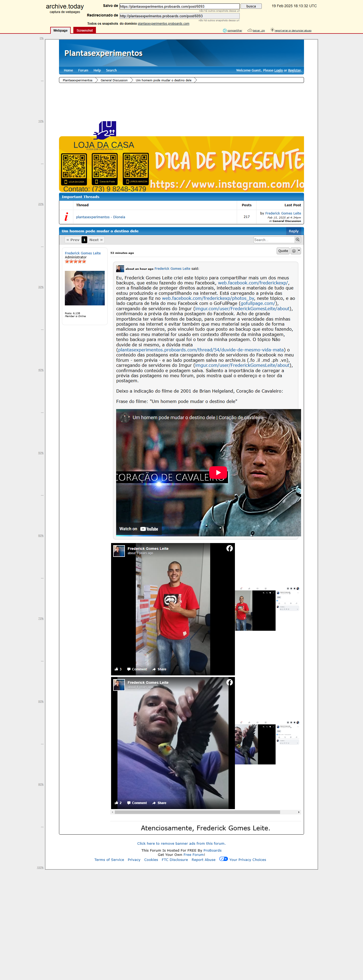Click the baixar .zip download icon
The height and width of the screenshot is (980, 363).
(x=250, y=30)
